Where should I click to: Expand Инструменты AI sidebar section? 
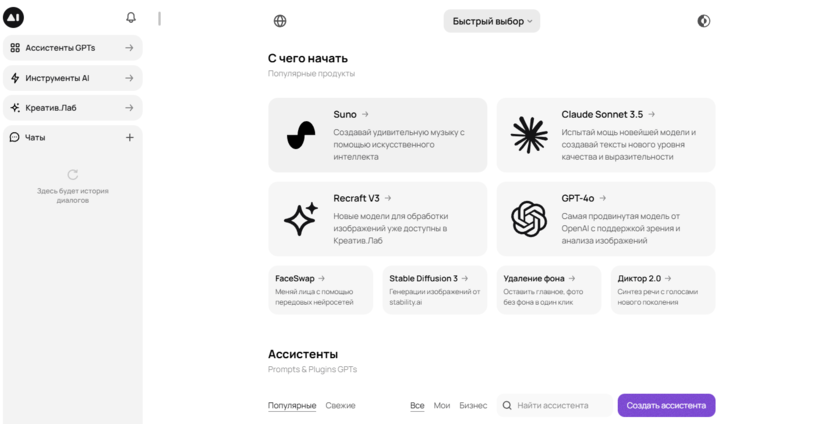click(72, 78)
